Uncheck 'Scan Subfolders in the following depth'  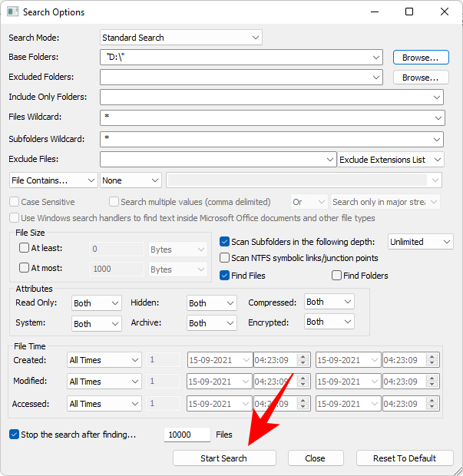point(225,241)
